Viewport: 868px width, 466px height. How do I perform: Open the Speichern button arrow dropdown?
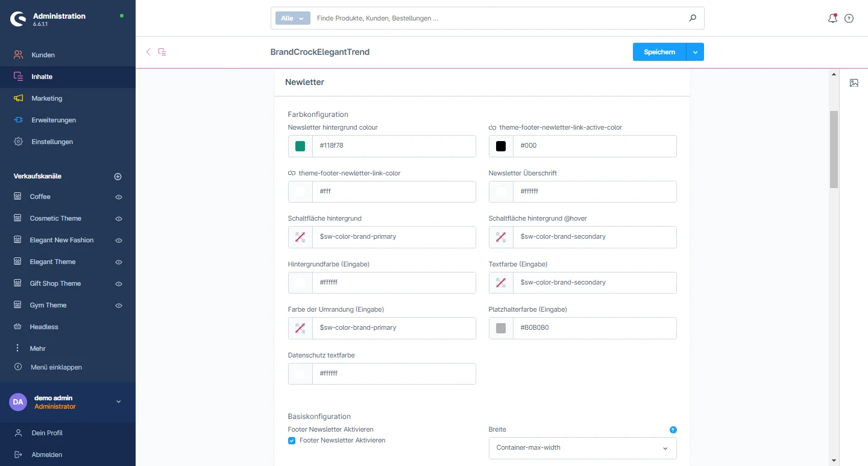pos(695,52)
